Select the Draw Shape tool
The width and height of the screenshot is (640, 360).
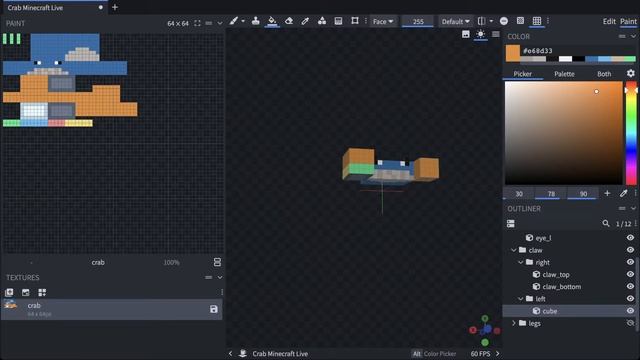point(322,21)
